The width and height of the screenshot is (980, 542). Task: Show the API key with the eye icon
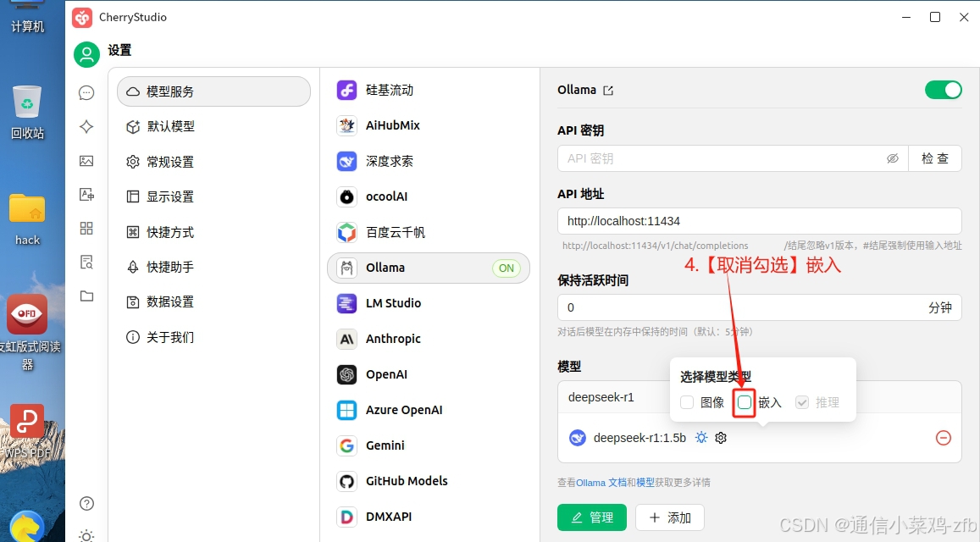(x=893, y=158)
